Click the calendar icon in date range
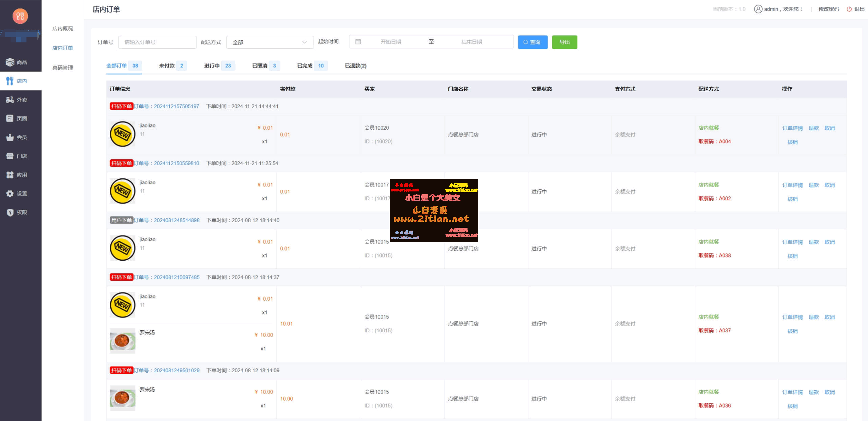Viewport: 868px width, 421px height. (x=358, y=42)
